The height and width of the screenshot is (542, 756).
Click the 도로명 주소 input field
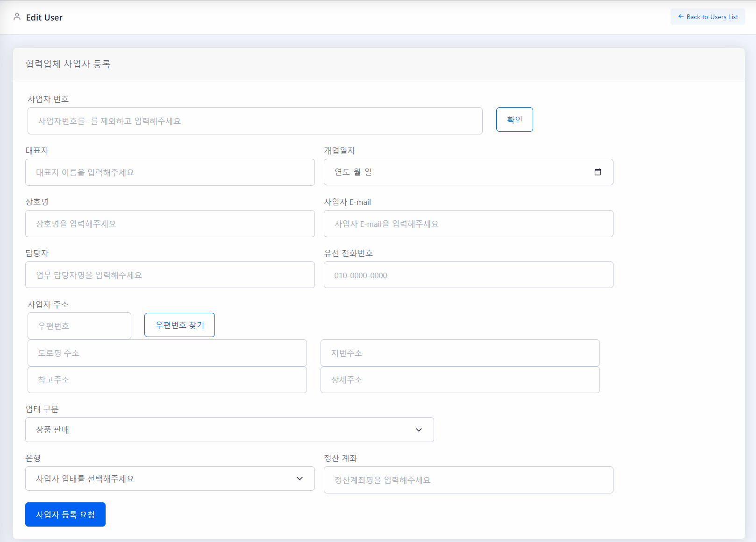[167, 353]
